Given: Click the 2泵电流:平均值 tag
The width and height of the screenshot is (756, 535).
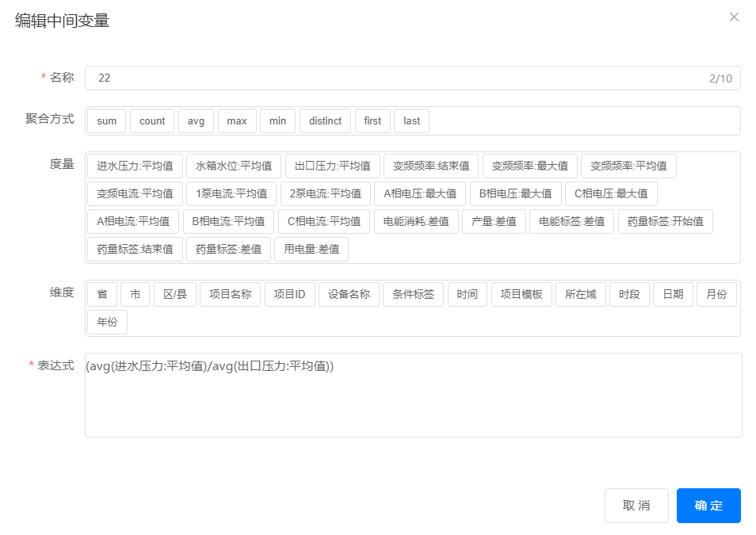Looking at the screenshot, I should click(x=326, y=193).
